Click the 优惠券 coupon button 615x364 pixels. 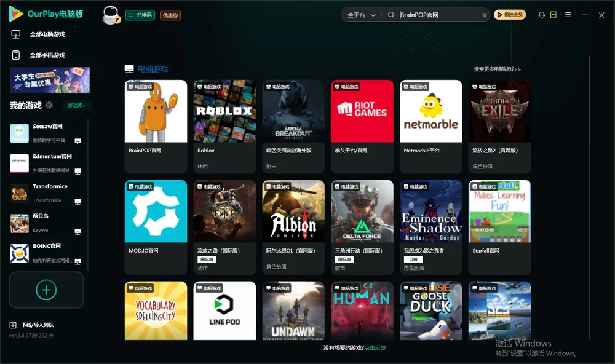(170, 15)
